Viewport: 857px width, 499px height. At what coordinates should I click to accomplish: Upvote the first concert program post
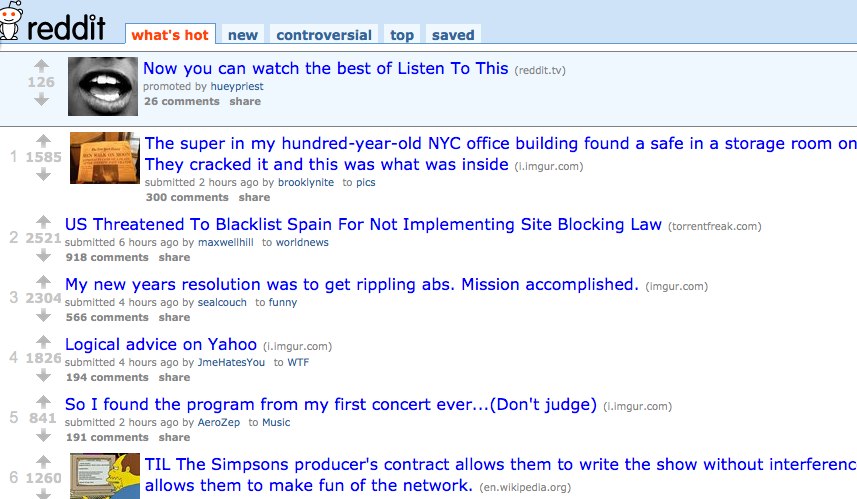point(43,402)
